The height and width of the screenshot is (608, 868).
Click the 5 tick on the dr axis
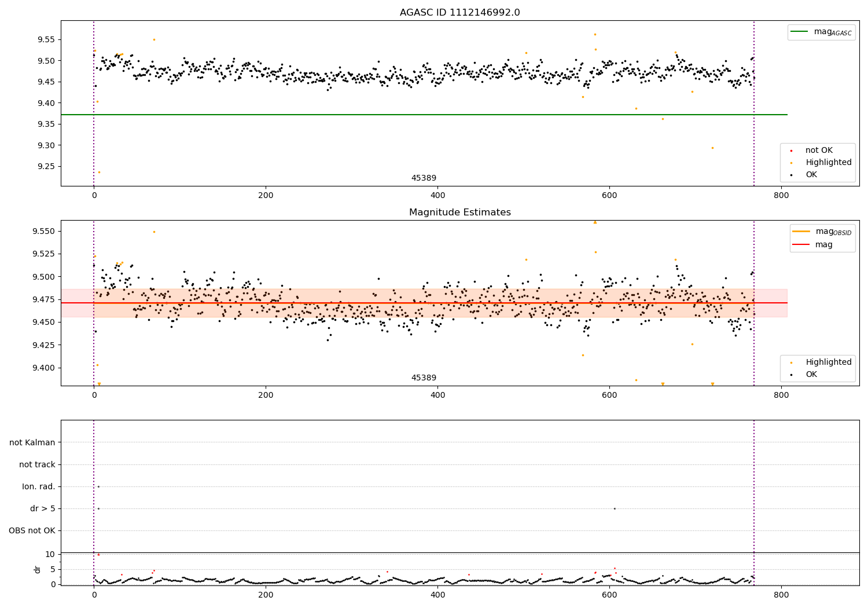point(53,569)
